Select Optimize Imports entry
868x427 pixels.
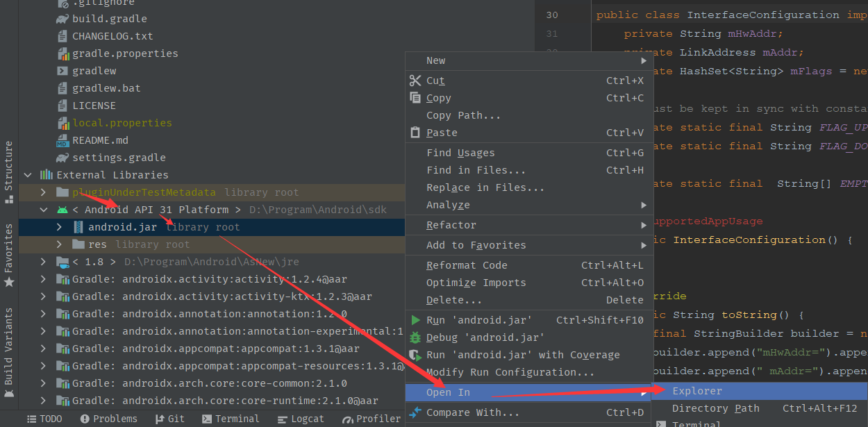(x=528, y=283)
